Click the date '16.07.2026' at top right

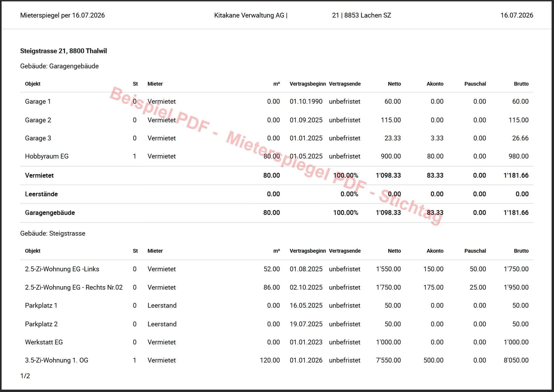point(517,15)
